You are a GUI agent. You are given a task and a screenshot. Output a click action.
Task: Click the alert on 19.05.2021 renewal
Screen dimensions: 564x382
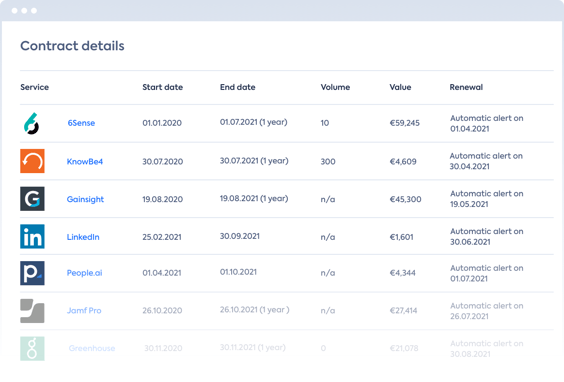point(486,199)
